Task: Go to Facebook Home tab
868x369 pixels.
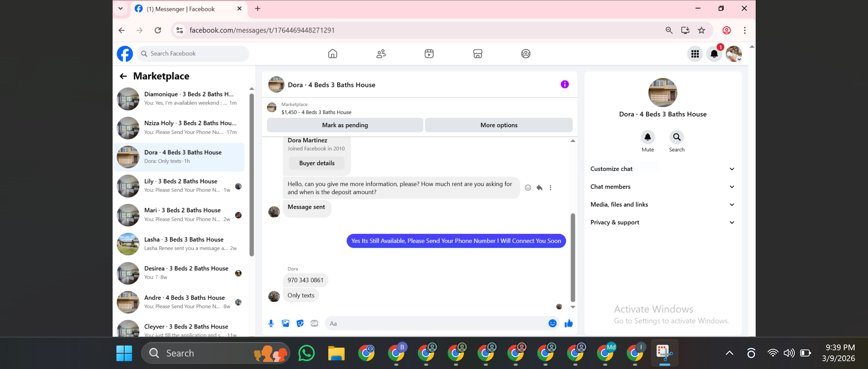Action: [x=332, y=54]
